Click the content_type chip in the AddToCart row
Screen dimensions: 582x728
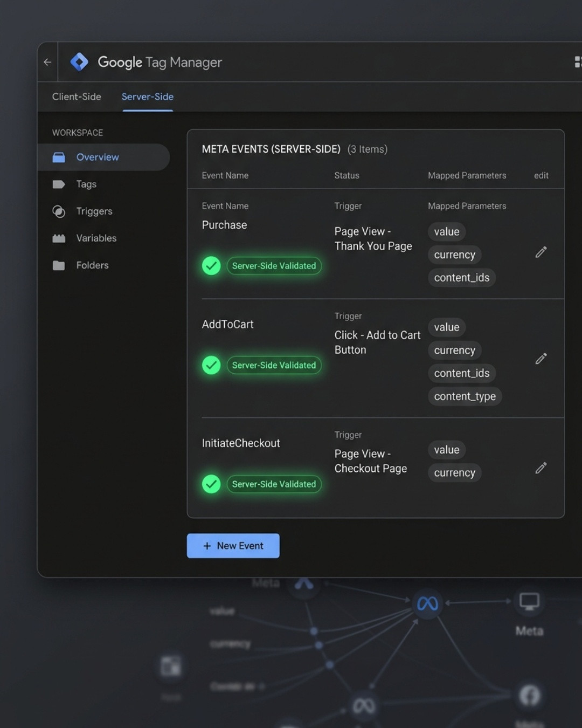pos(465,396)
